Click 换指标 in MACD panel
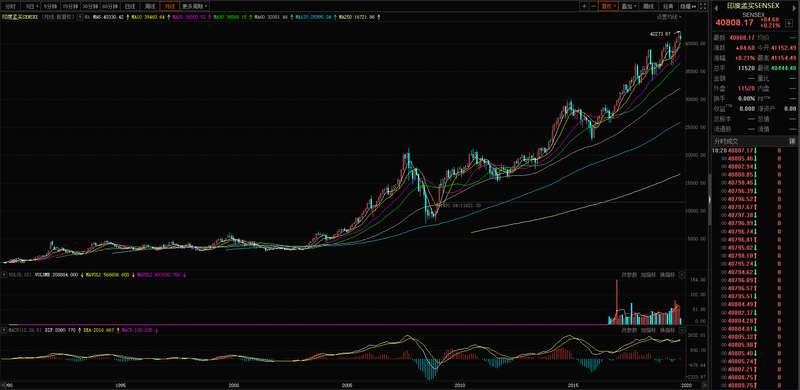This screenshot has width=800, height=390. pos(667,330)
